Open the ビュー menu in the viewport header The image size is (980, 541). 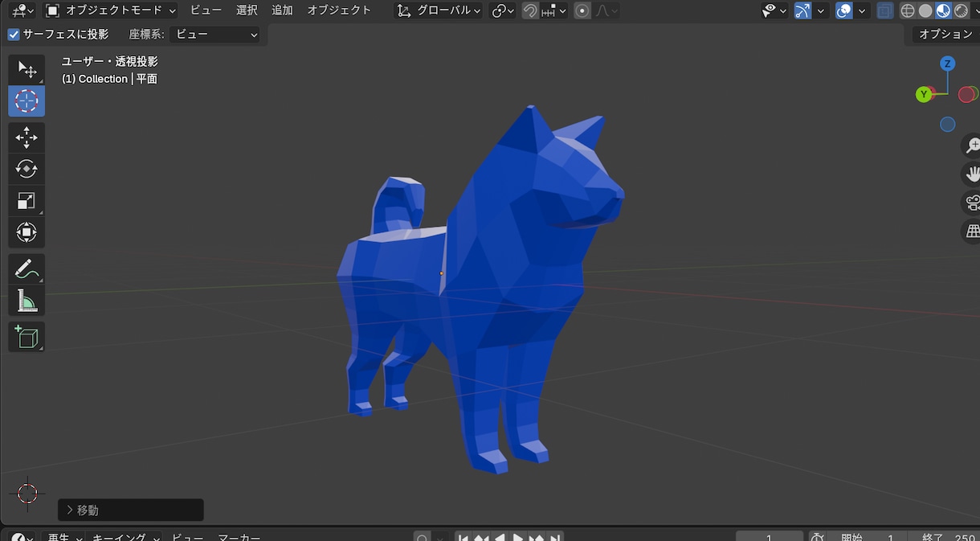pos(206,10)
